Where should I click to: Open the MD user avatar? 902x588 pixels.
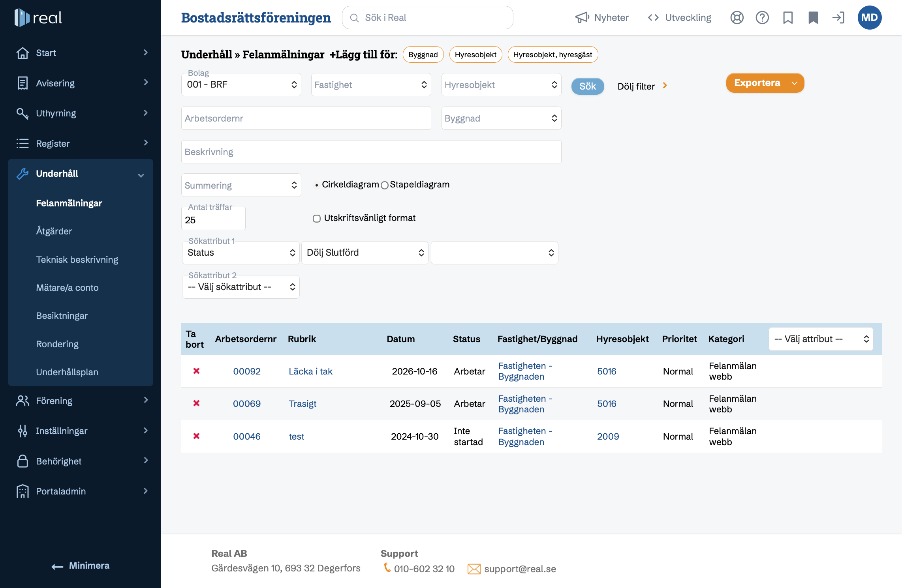pyautogui.click(x=869, y=18)
